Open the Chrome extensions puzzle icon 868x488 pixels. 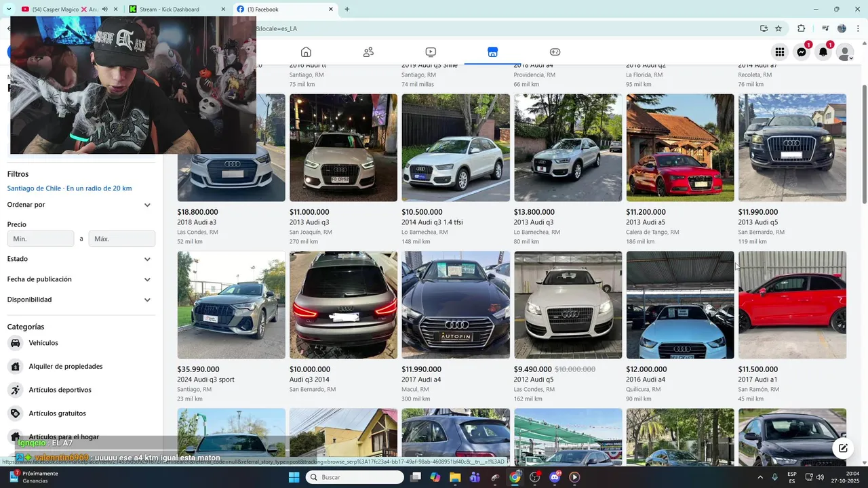click(x=802, y=28)
